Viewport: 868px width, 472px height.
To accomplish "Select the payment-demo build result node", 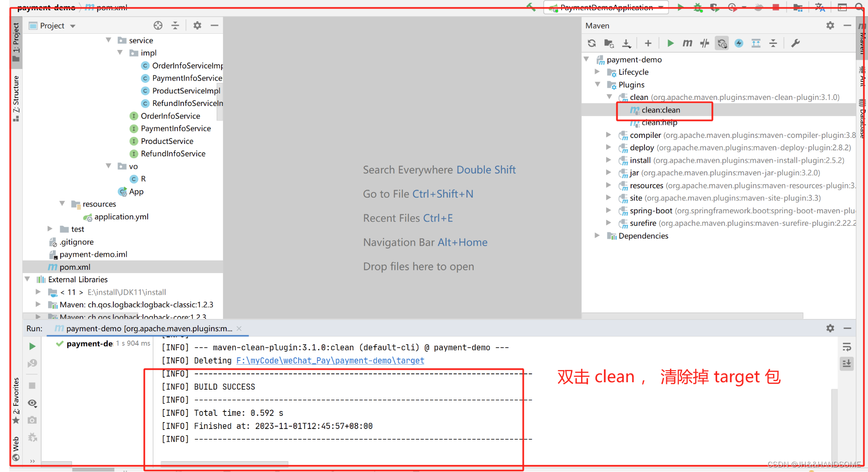I will [x=89, y=343].
